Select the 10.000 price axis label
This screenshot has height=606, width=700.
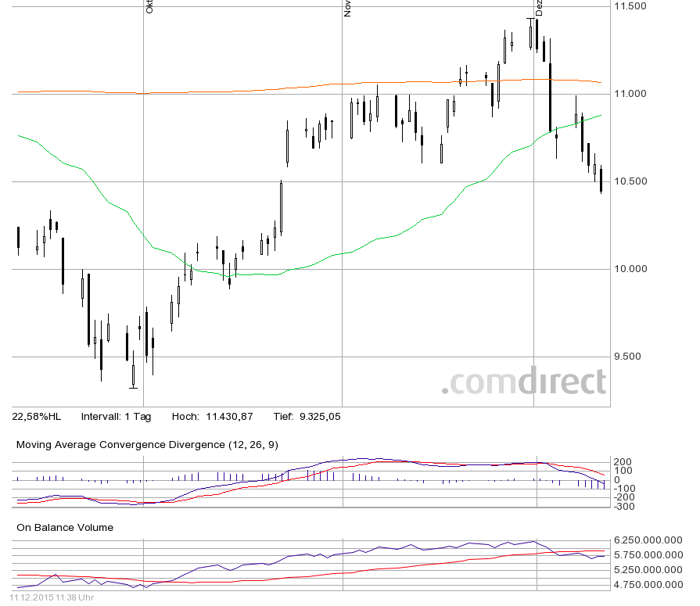coord(631,269)
